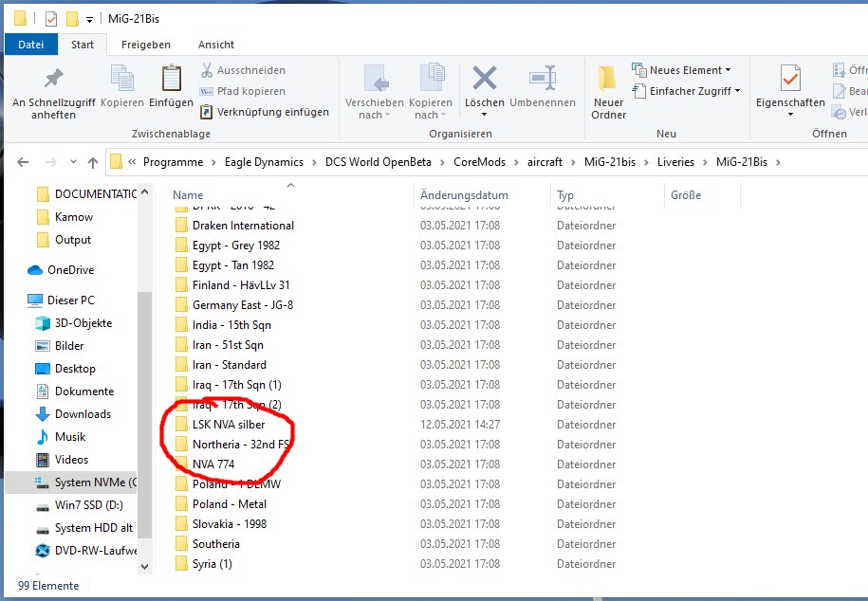
Task: Go up one folder level
Action: point(93,162)
